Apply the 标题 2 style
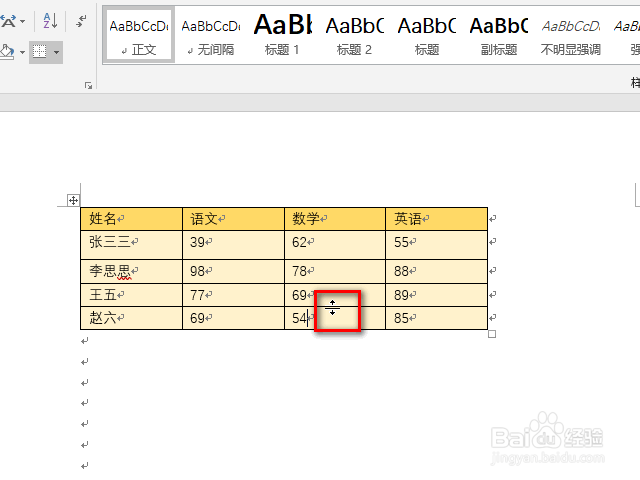 [x=354, y=36]
